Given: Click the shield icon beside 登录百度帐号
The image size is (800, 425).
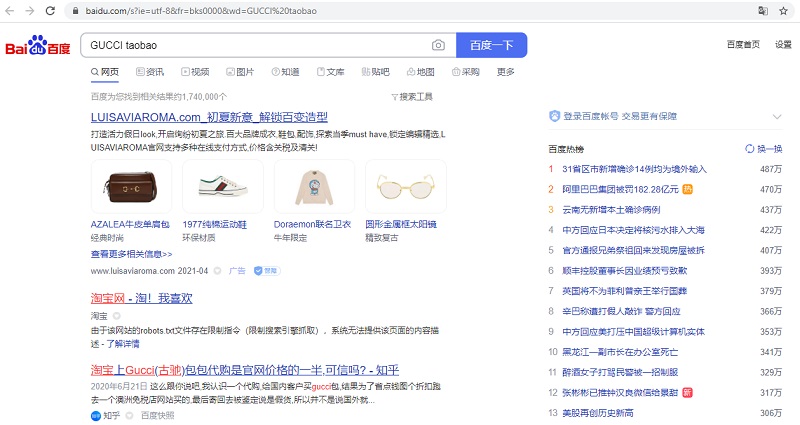Looking at the screenshot, I should coord(554,116).
